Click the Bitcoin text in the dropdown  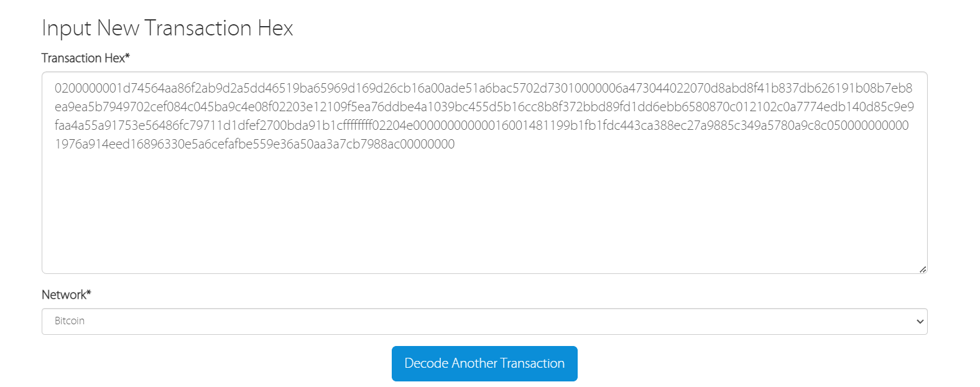(68, 321)
